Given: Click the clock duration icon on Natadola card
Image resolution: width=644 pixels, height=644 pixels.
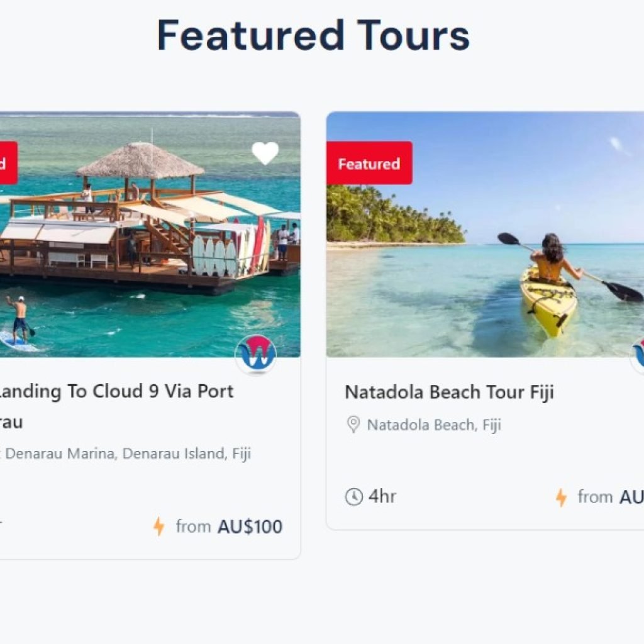Looking at the screenshot, I should [354, 497].
